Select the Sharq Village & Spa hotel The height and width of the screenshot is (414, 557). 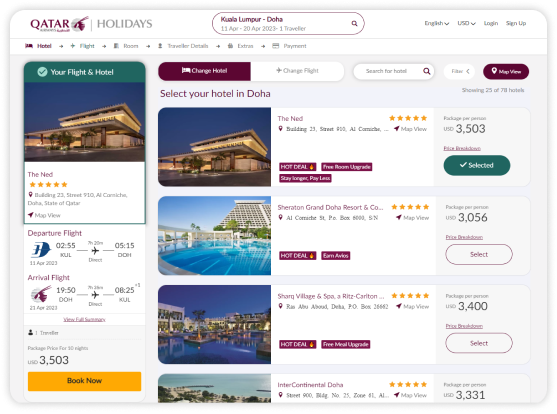[479, 343]
